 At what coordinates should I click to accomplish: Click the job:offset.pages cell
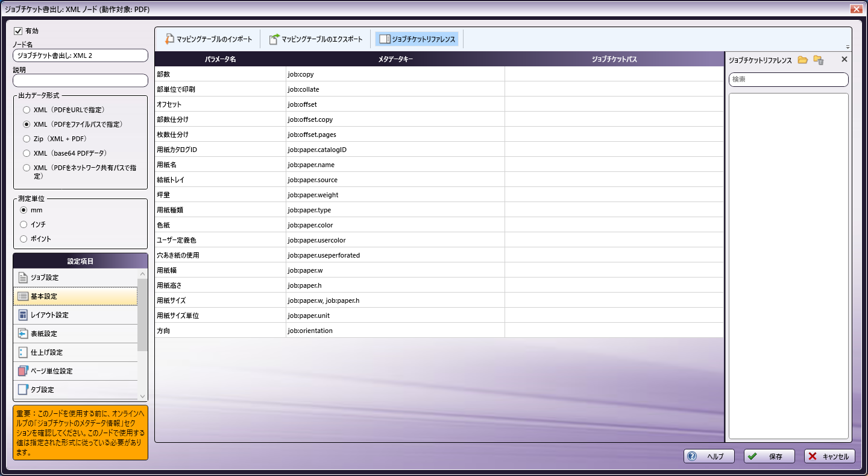click(x=395, y=135)
